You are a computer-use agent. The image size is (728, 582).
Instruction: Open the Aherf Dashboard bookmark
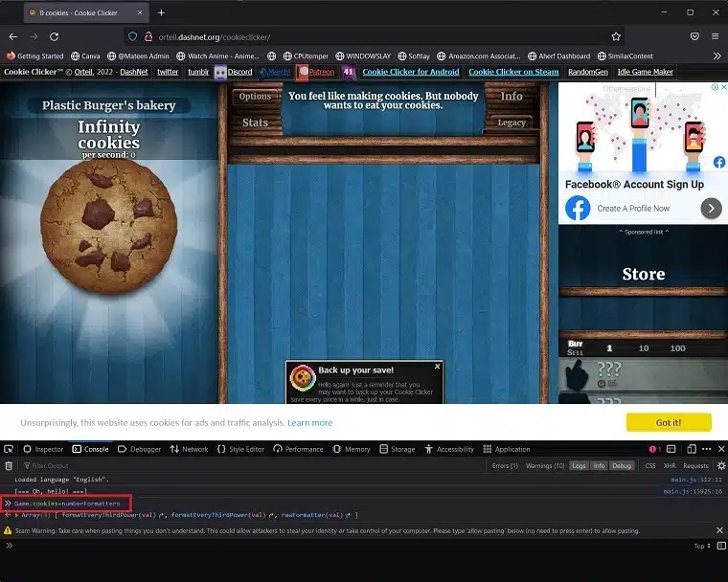coord(559,56)
